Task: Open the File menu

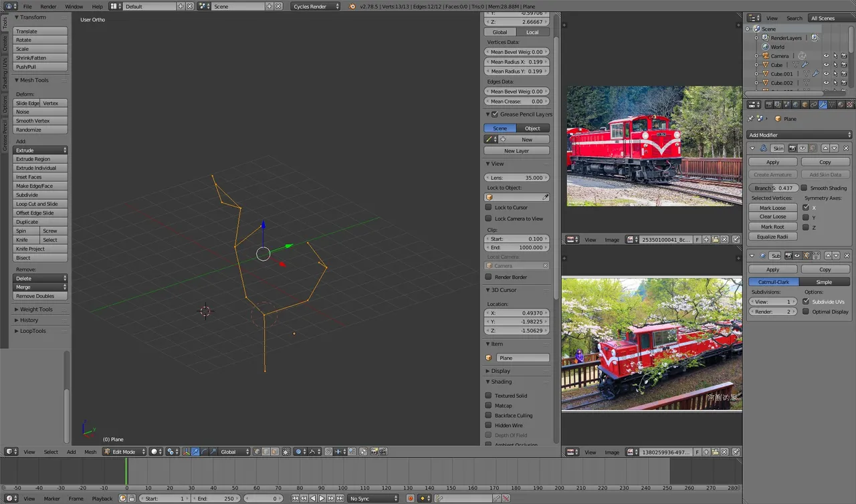Action: [27, 6]
